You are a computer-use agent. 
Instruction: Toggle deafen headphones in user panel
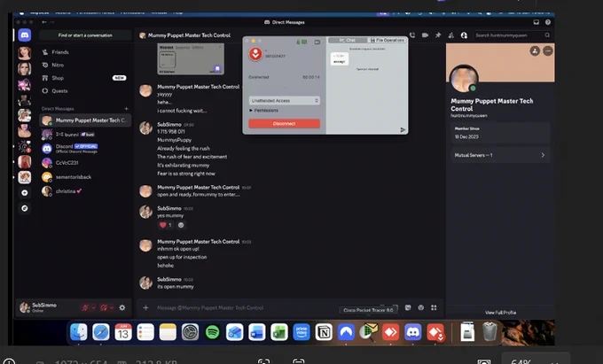[104, 307]
